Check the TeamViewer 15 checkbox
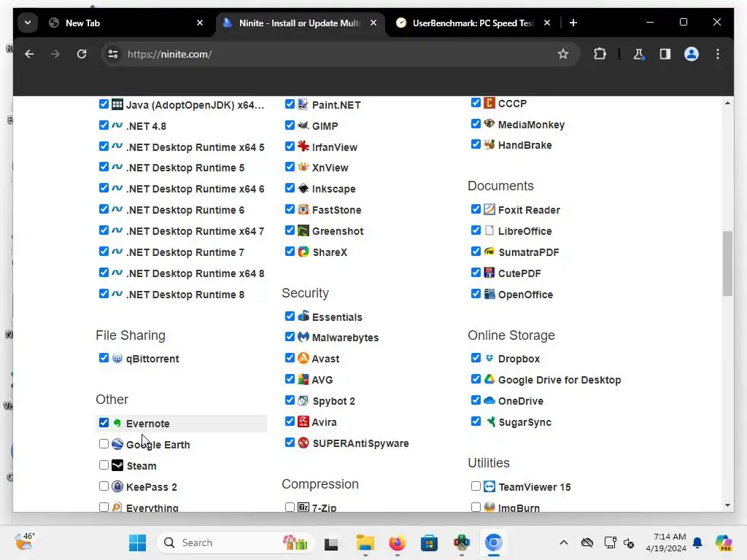 [476, 486]
